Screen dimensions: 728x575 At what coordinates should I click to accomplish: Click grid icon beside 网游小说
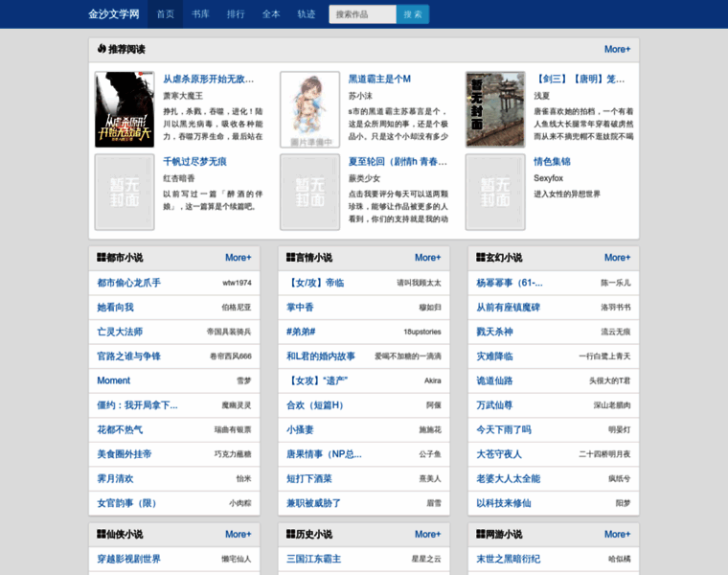tap(481, 534)
